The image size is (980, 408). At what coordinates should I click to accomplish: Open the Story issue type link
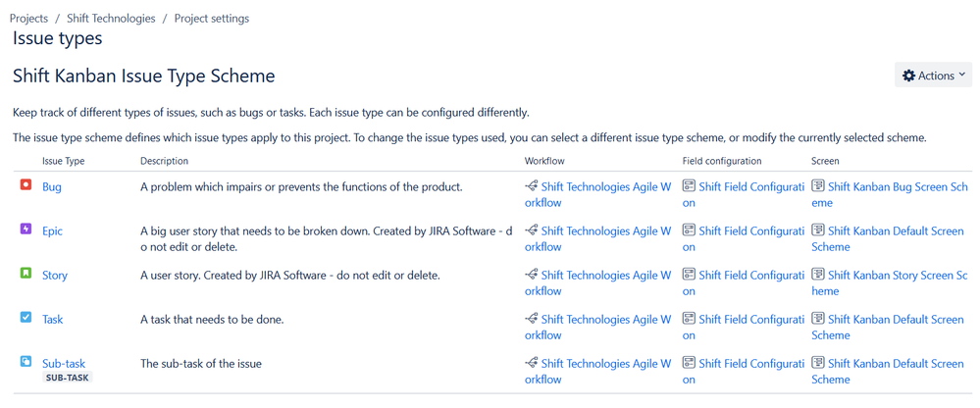pos(55,276)
